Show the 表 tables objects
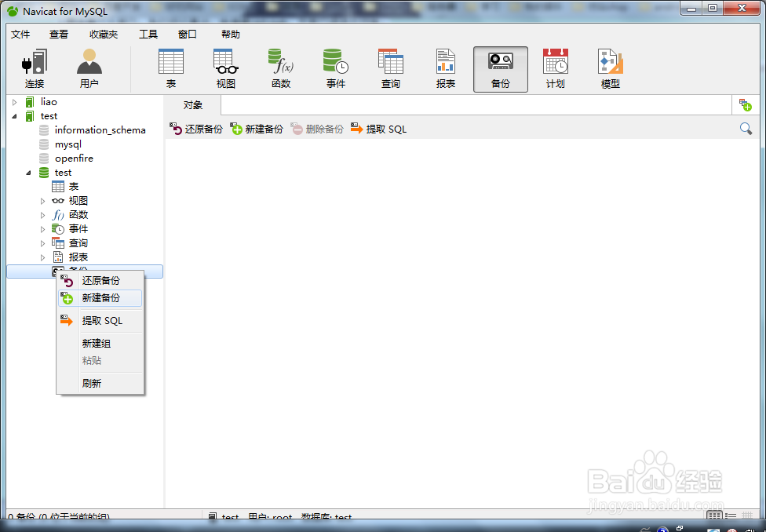Viewport: 766px width, 532px height. tap(171, 69)
